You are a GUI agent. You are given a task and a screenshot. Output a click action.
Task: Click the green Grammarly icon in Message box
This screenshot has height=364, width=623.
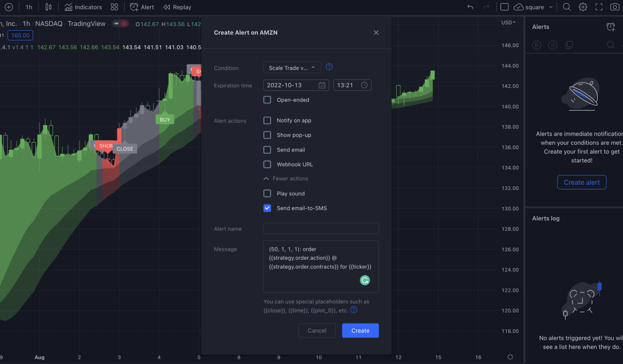pyautogui.click(x=365, y=280)
